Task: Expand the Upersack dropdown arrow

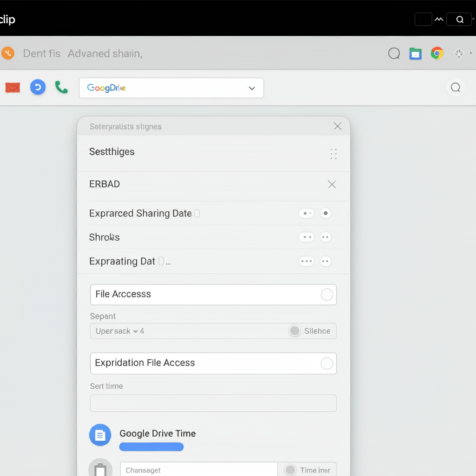Action: tap(135, 331)
